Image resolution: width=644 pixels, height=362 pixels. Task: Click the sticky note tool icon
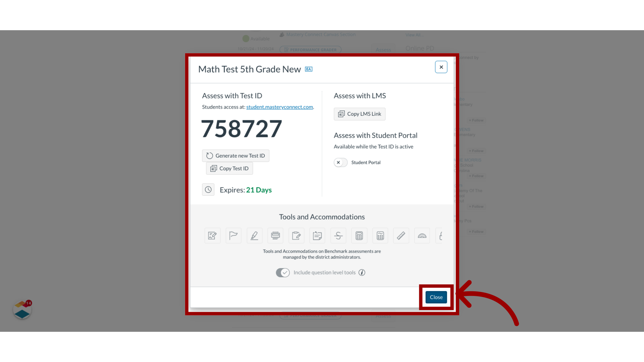click(x=318, y=236)
